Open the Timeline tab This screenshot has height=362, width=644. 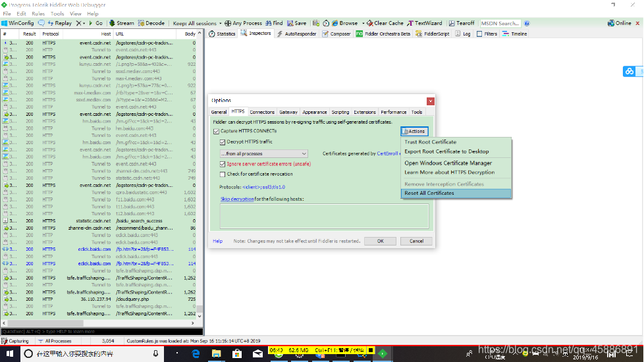point(515,34)
